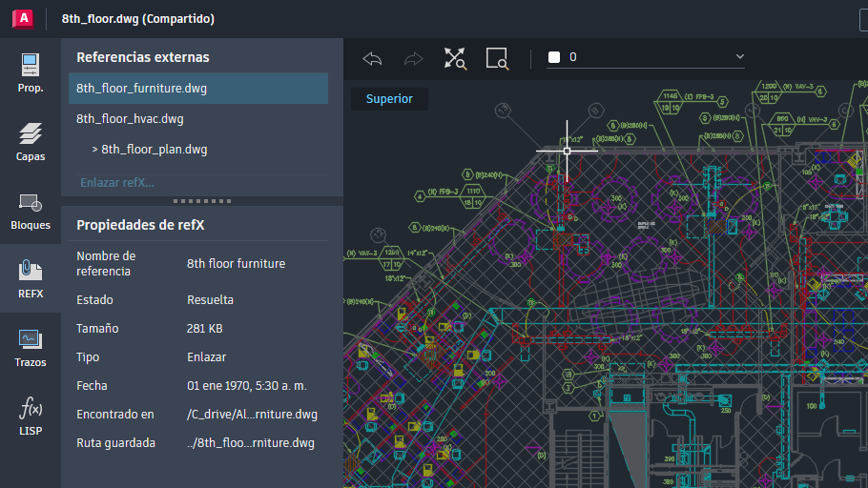Open the layer 0 dropdown
The height and width of the screenshot is (488, 868).
[739, 57]
